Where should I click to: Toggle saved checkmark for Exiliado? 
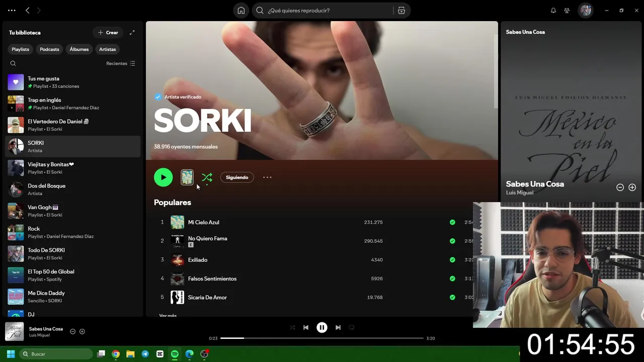[x=452, y=260]
